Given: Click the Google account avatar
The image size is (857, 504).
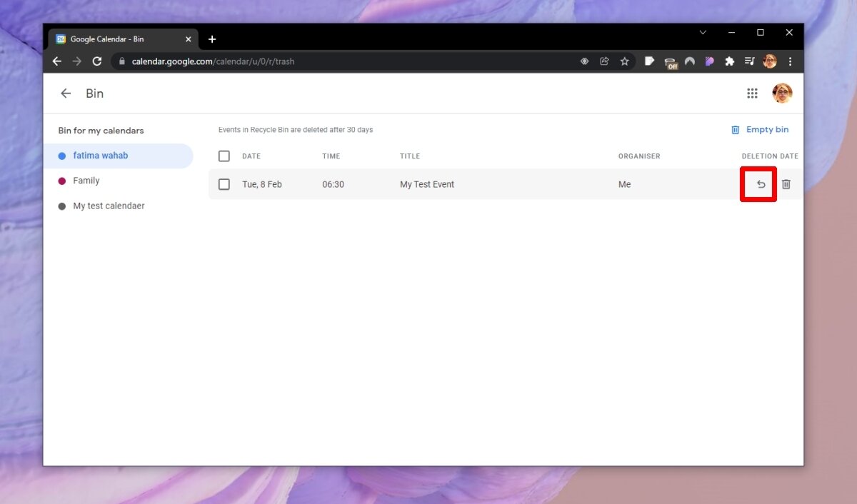Looking at the screenshot, I should (782, 94).
